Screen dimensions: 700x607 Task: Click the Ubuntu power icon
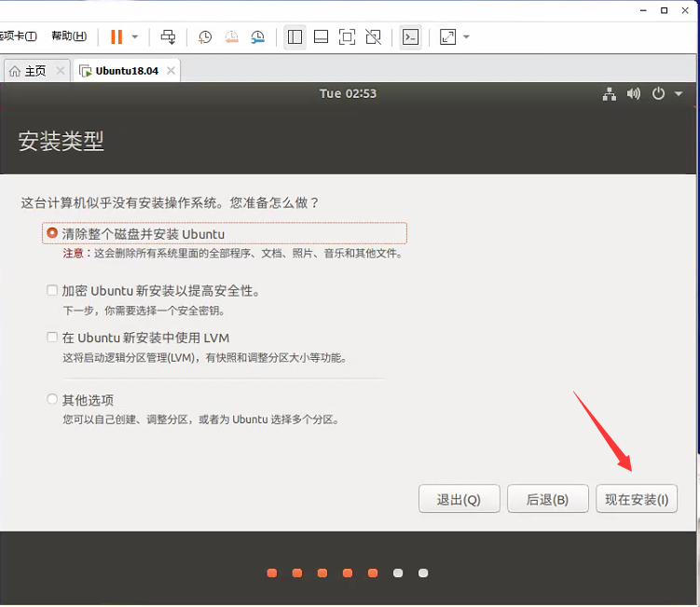coord(658,94)
